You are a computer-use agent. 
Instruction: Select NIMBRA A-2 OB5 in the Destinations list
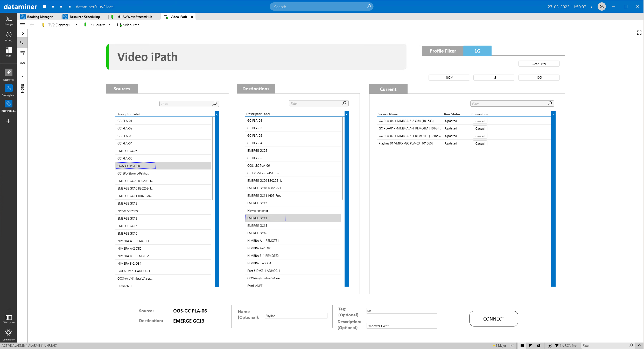pyautogui.click(x=293, y=248)
